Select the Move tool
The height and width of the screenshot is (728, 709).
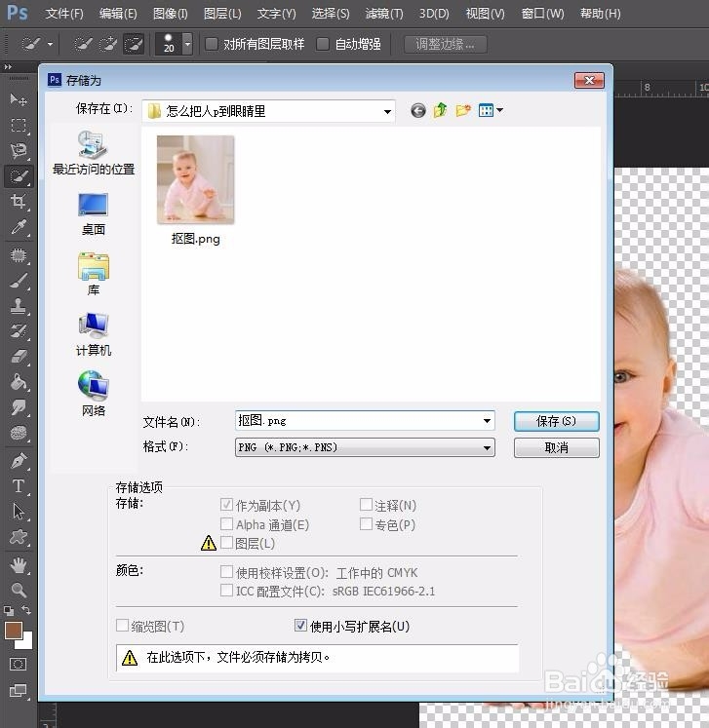tap(19, 99)
